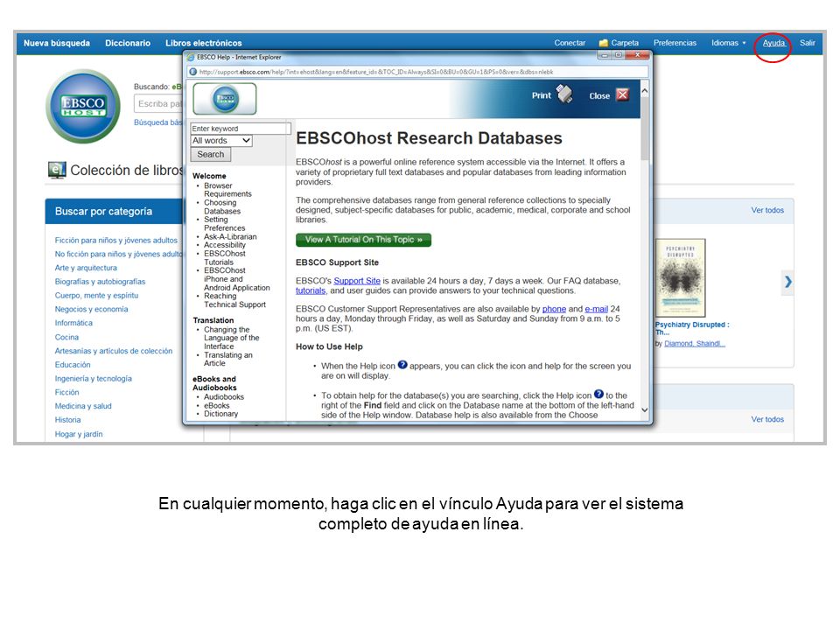Click Salir to sign out
The image size is (840, 630).
(x=808, y=43)
